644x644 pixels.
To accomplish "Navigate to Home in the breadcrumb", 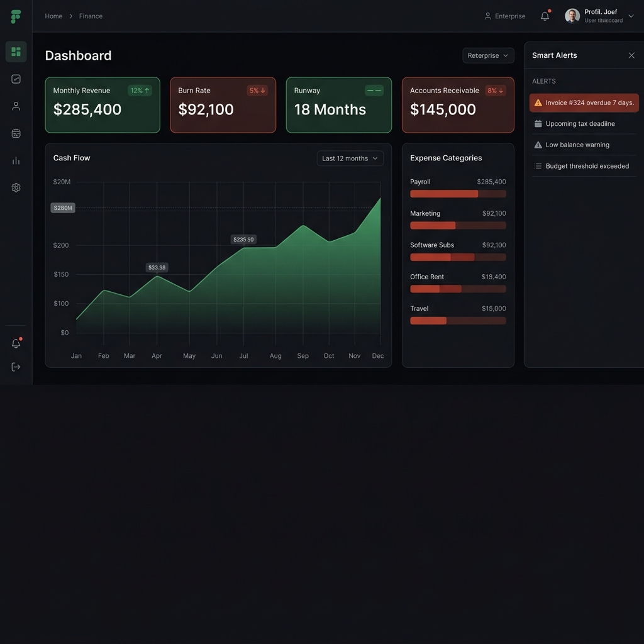I will (52, 16).
